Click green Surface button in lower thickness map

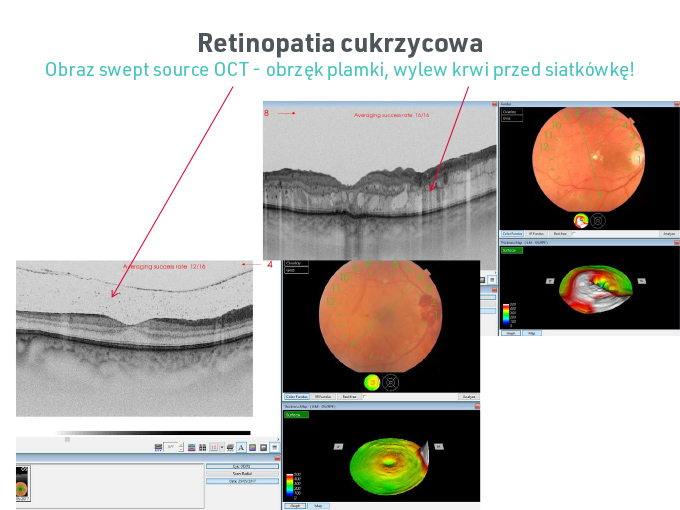(x=297, y=415)
